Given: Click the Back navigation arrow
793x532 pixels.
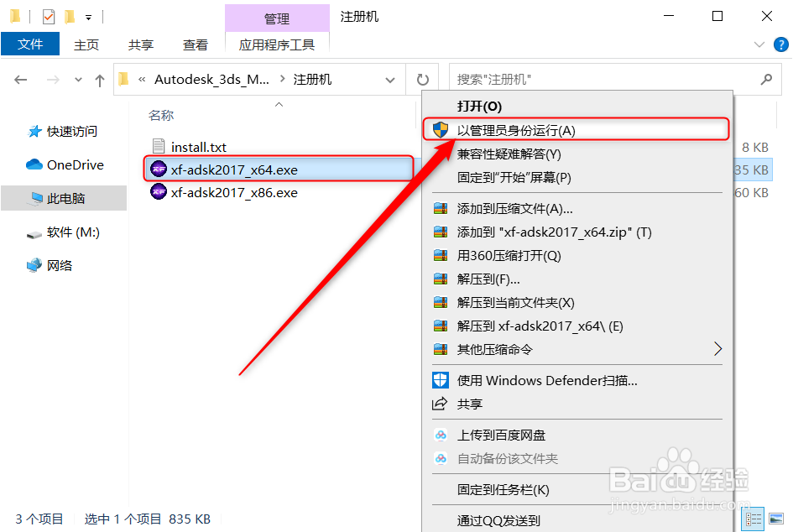Looking at the screenshot, I should (21, 80).
